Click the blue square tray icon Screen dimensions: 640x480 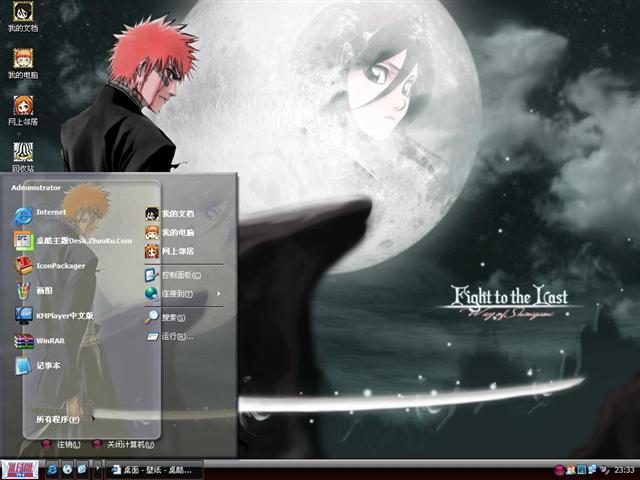581,470
